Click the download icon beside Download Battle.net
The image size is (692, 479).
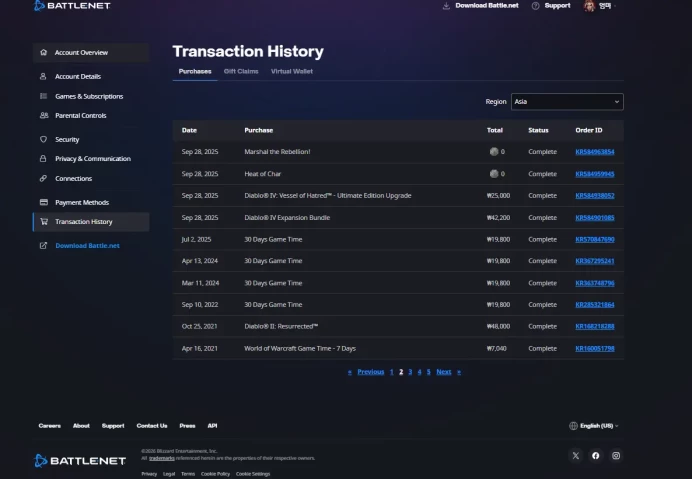click(x=446, y=6)
